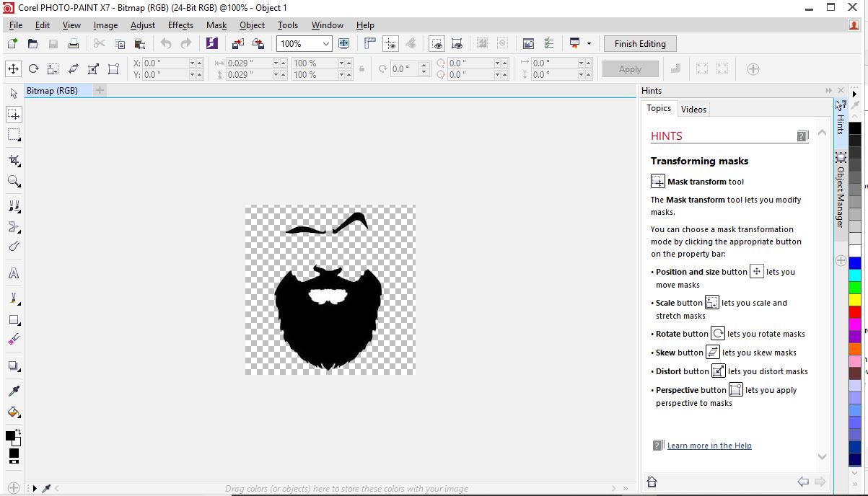This screenshot has width=868, height=496.
Task: Open Learn more in the Help link
Action: [x=709, y=446]
